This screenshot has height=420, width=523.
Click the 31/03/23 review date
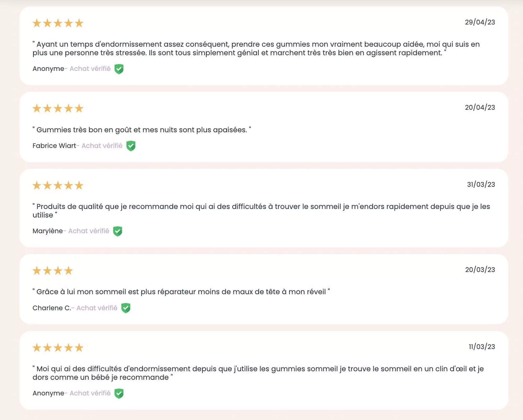point(481,185)
